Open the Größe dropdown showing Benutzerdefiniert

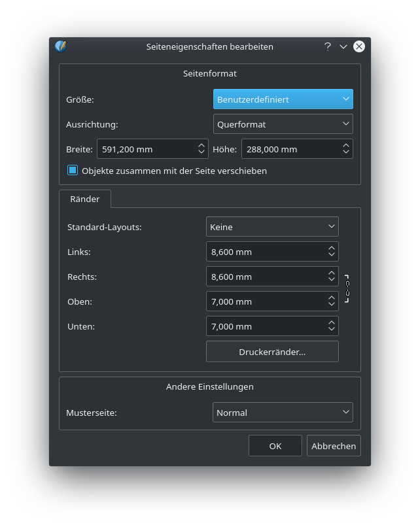pyautogui.click(x=283, y=99)
